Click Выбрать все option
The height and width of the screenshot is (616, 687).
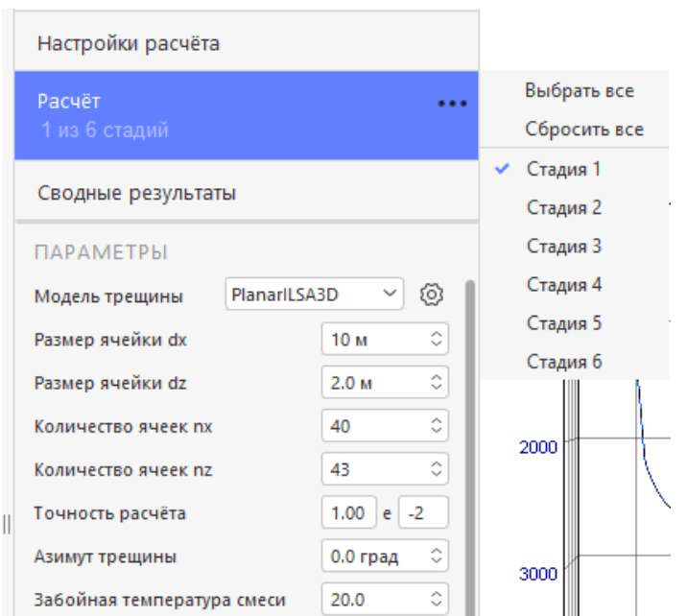pyautogui.click(x=579, y=91)
